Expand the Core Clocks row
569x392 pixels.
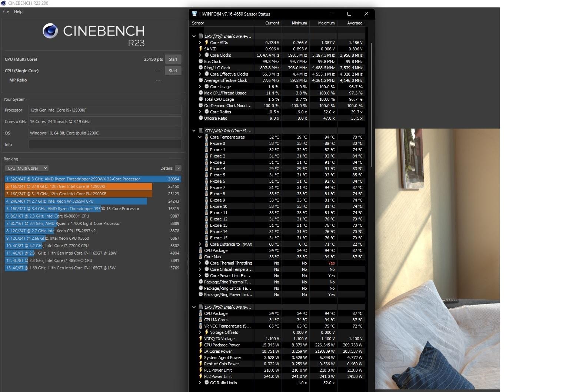point(200,55)
